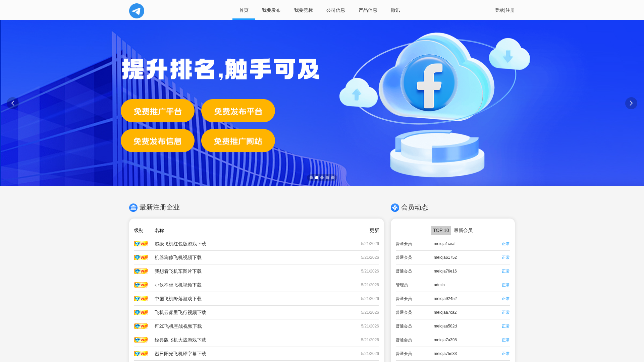Open the 微讯 menu item
644x362 pixels.
(x=395, y=10)
